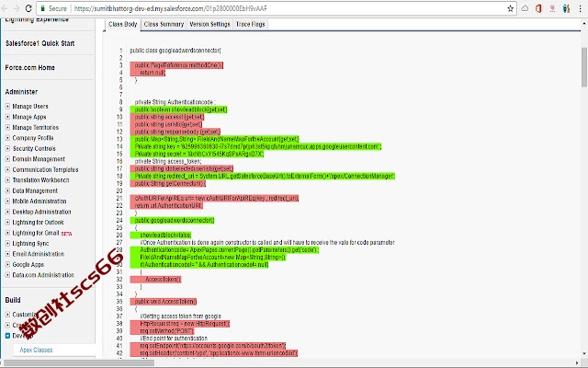Expand the Manage Territories section
This screenshot has height=368, width=588.
pos(7,127)
